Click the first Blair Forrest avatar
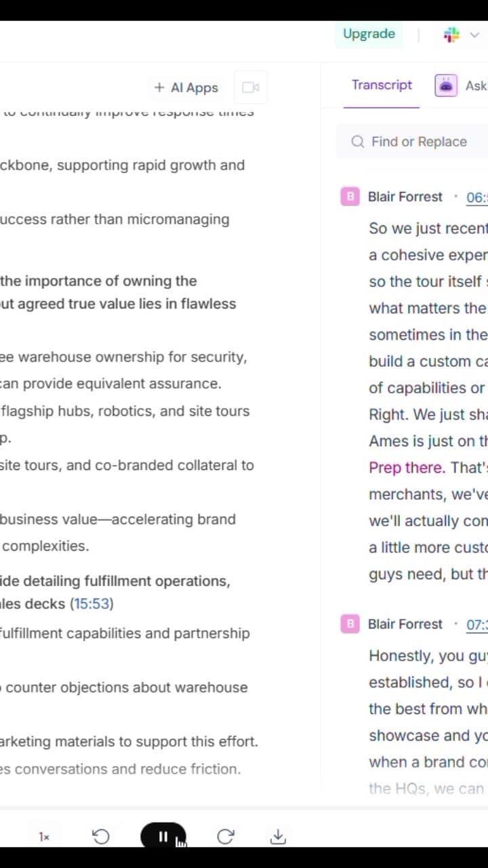Screen dimensions: 488x868 pyautogui.click(x=350, y=197)
